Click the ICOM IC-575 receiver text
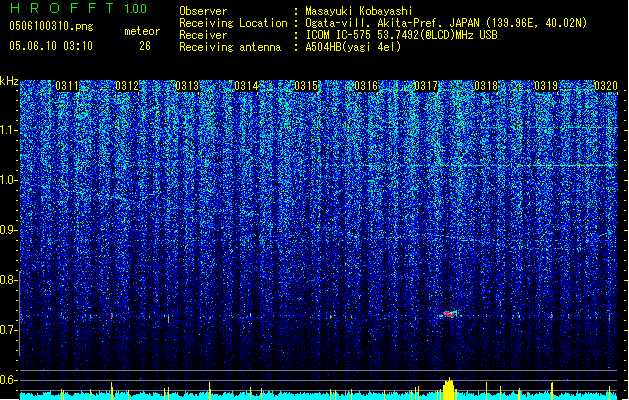The width and height of the screenshot is (629, 400). (x=401, y=35)
